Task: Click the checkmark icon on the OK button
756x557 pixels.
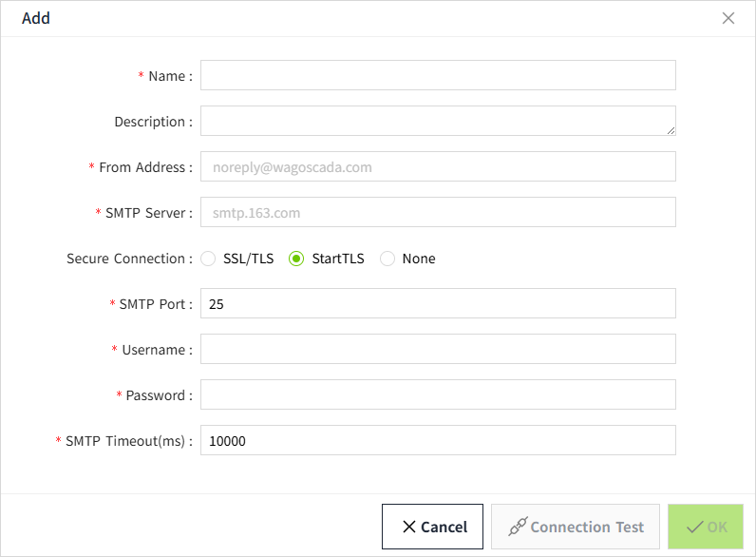Action: [694, 527]
